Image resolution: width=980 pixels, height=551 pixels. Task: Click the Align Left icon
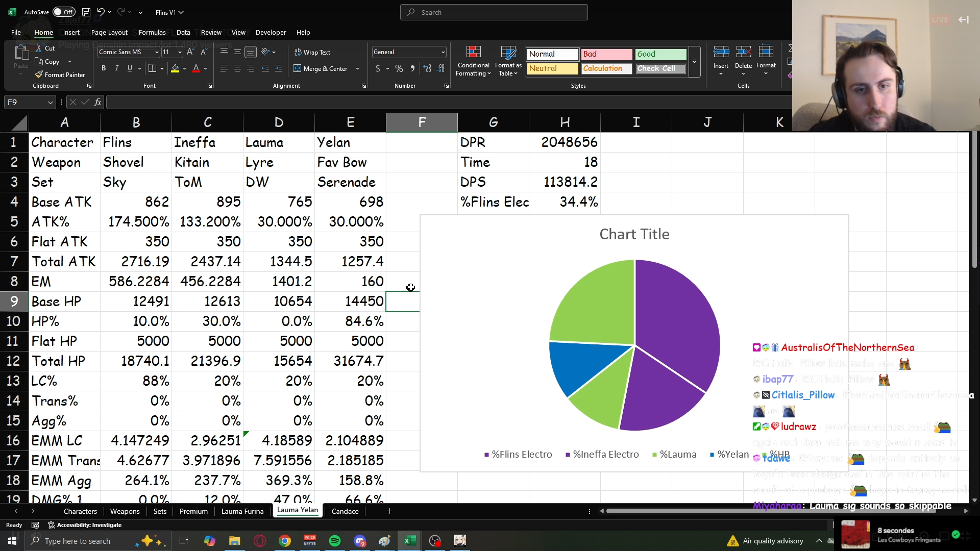pos(224,68)
